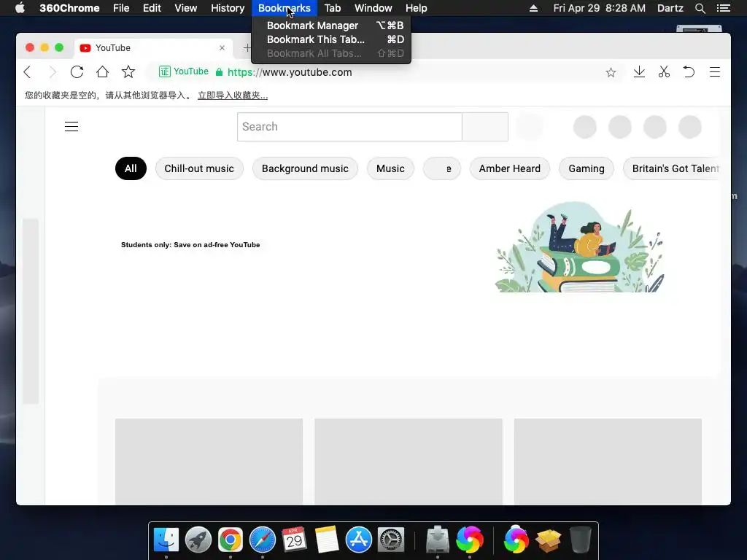747x560 pixels.
Task: Open browser menu with three-line icon
Action: click(x=715, y=72)
